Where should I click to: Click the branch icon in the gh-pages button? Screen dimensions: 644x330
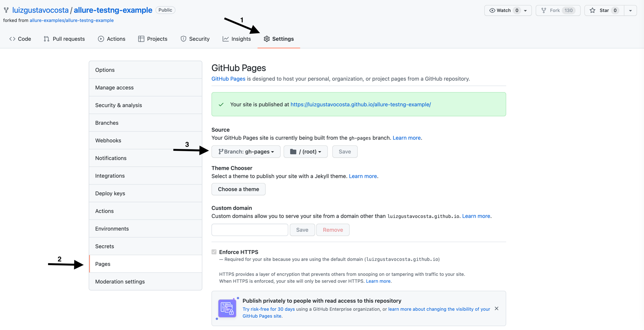tap(221, 152)
